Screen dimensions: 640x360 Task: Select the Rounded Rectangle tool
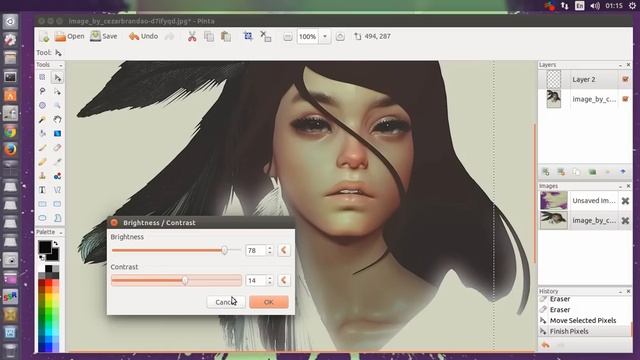58,204
